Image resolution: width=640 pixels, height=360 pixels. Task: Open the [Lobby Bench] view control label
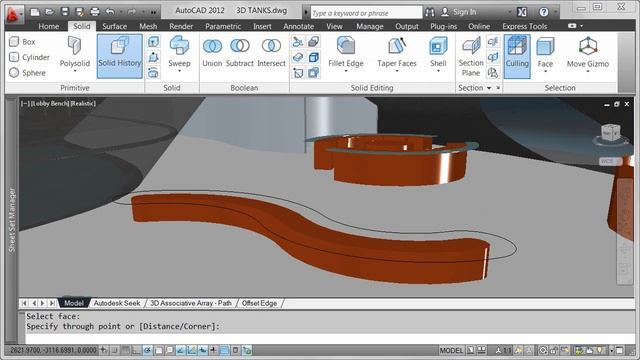[49, 103]
